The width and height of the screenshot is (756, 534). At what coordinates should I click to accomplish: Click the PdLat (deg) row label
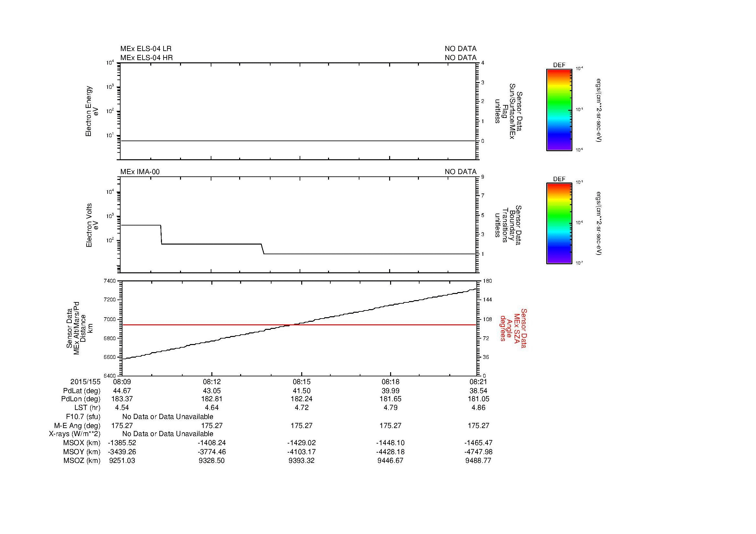(x=82, y=391)
